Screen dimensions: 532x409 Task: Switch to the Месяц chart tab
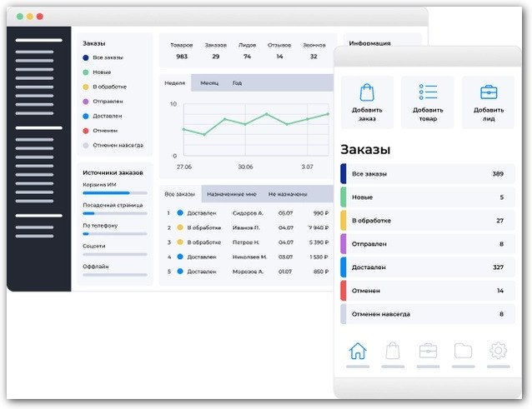pyautogui.click(x=208, y=83)
